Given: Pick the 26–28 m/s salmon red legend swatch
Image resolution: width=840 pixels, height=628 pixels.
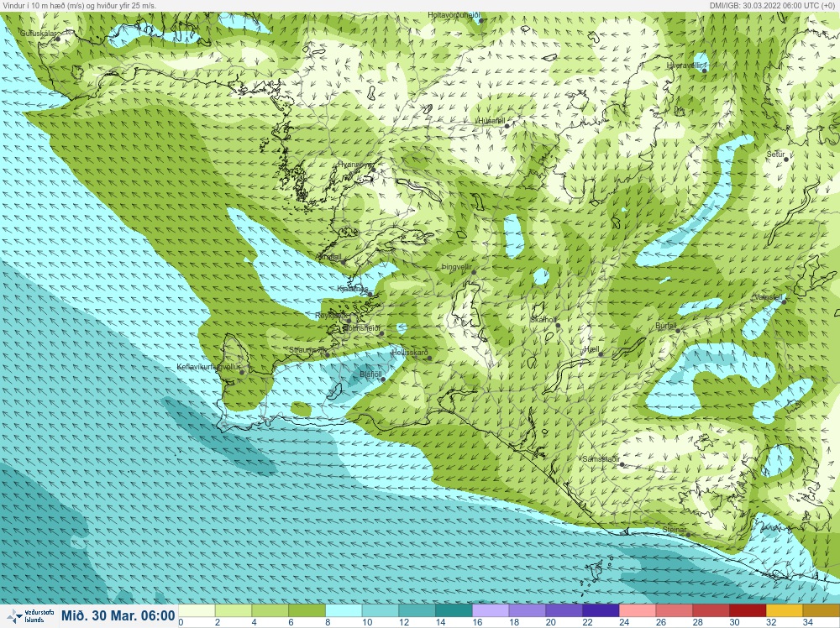Looking at the screenshot, I should click(x=675, y=611).
